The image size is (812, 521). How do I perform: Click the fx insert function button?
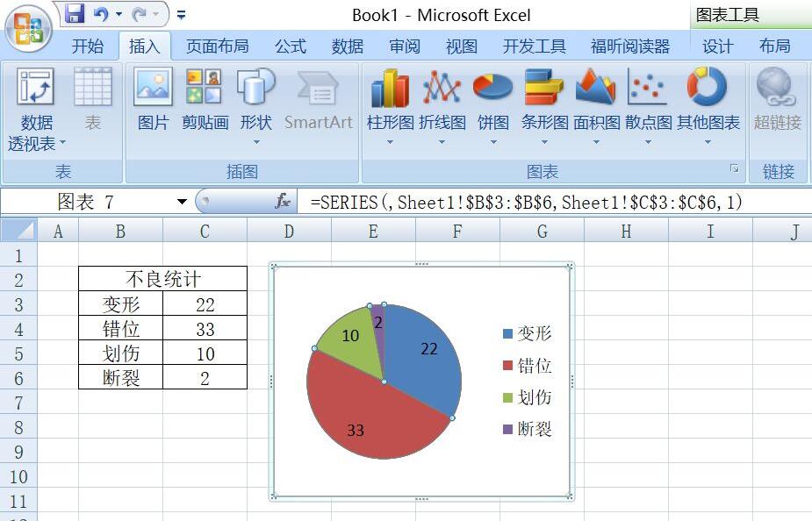(x=283, y=201)
